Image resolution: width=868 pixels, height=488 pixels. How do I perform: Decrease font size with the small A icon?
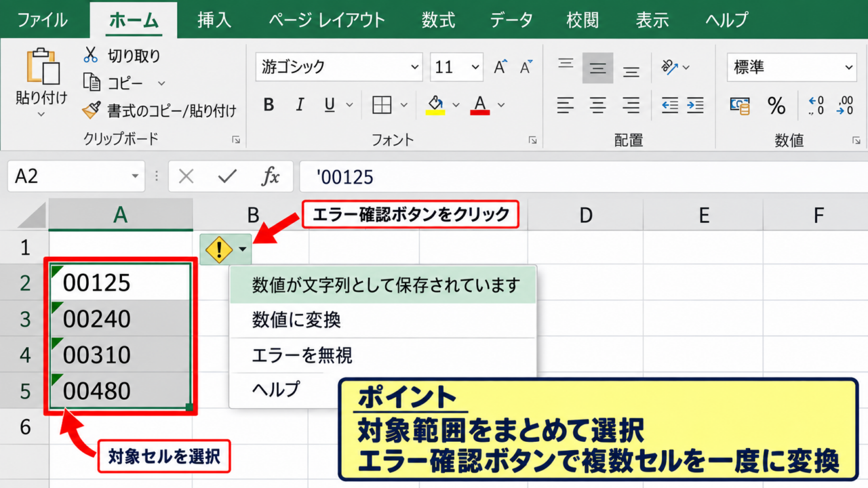tap(526, 67)
